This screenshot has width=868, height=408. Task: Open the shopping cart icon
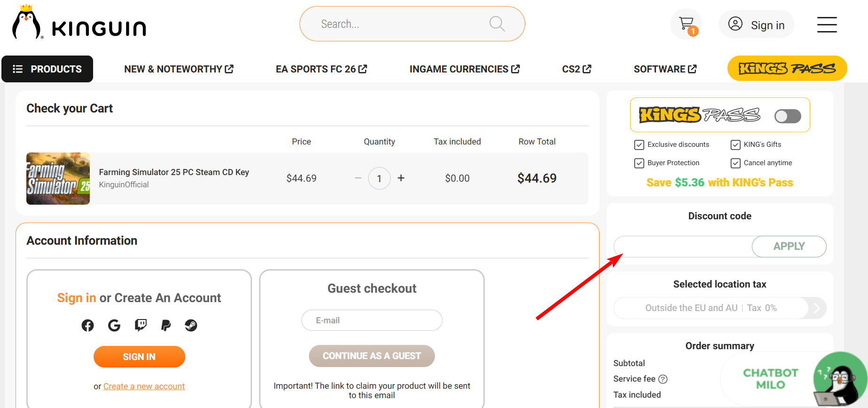pyautogui.click(x=686, y=24)
